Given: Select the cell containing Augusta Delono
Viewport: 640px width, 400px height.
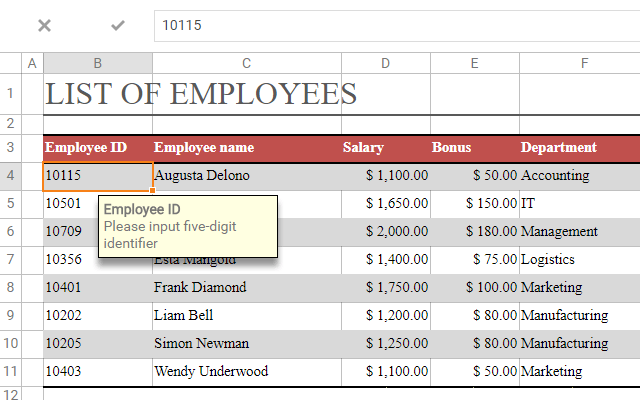Looking at the screenshot, I should 246,176.
